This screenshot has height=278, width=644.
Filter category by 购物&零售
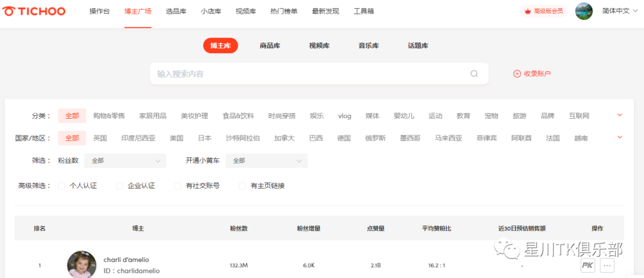[109, 116]
